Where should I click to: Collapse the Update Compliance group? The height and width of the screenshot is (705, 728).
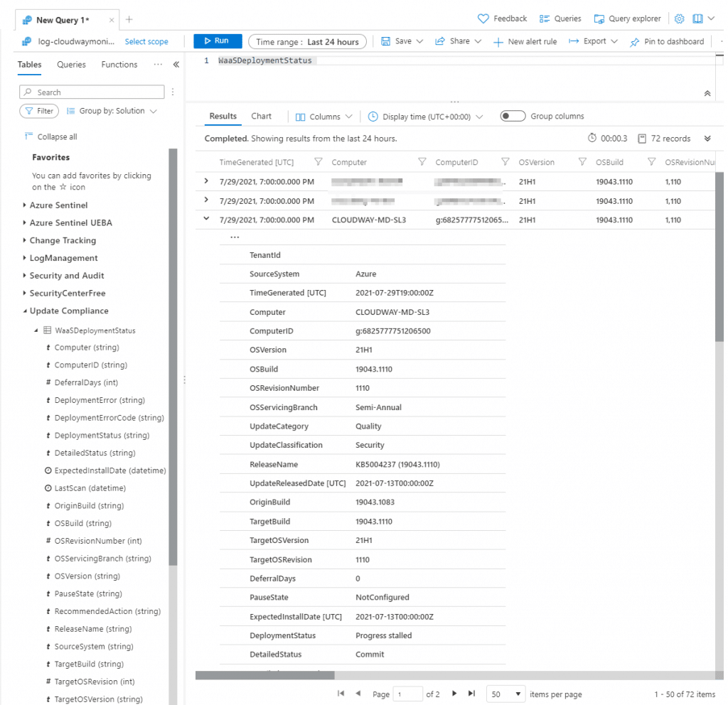25,311
